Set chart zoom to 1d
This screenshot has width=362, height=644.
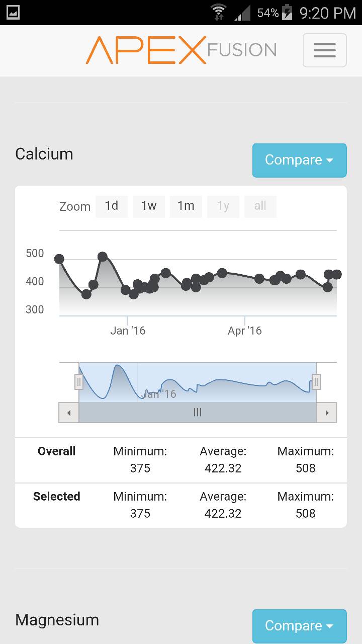click(x=112, y=206)
